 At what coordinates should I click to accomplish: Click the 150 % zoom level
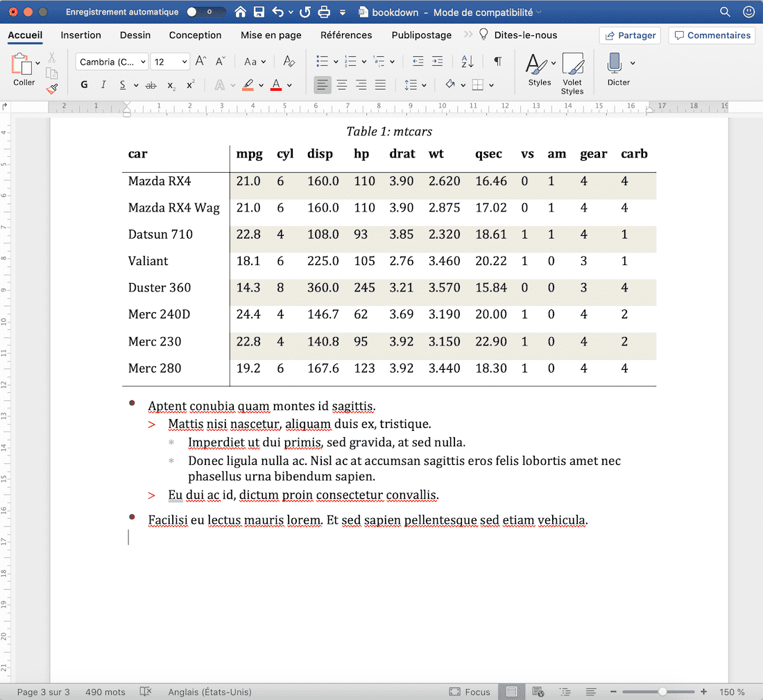(x=732, y=692)
